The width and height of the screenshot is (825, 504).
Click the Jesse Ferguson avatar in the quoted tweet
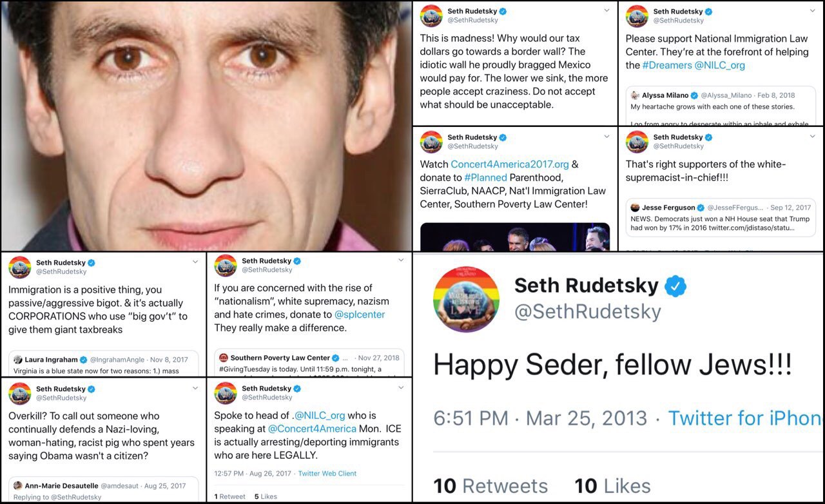pos(635,208)
